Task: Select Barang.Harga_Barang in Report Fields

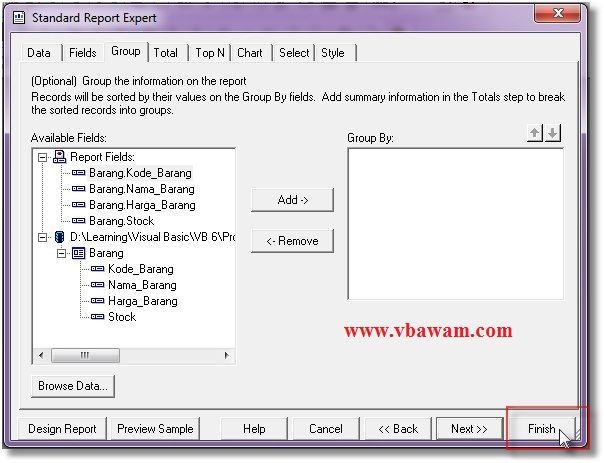Action: tap(142, 205)
